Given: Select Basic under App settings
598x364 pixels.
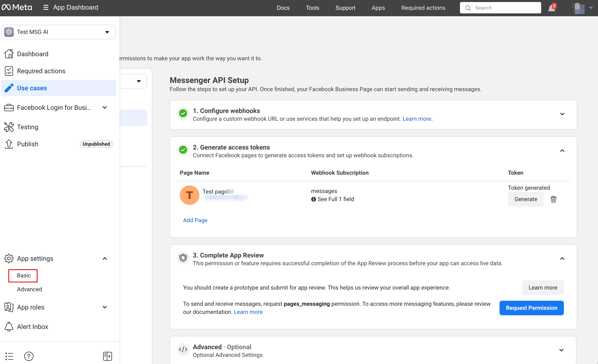Looking at the screenshot, I should pyautogui.click(x=24, y=275).
